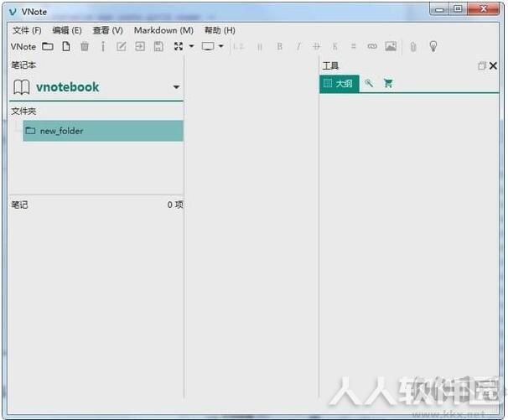This screenshot has height=420, width=508.
Task: Open the 查看 (V) menu
Action: [x=108, y=30]
